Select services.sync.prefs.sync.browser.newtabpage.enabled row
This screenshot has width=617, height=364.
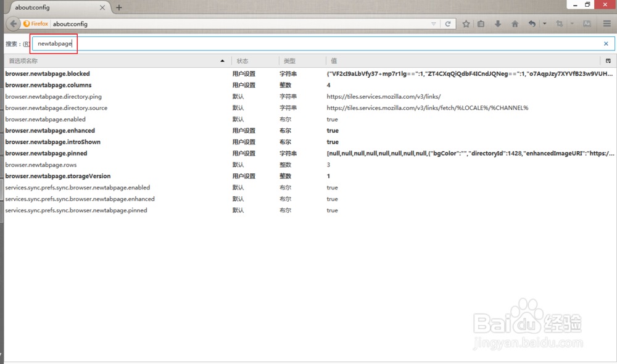(x=310, y=188)
